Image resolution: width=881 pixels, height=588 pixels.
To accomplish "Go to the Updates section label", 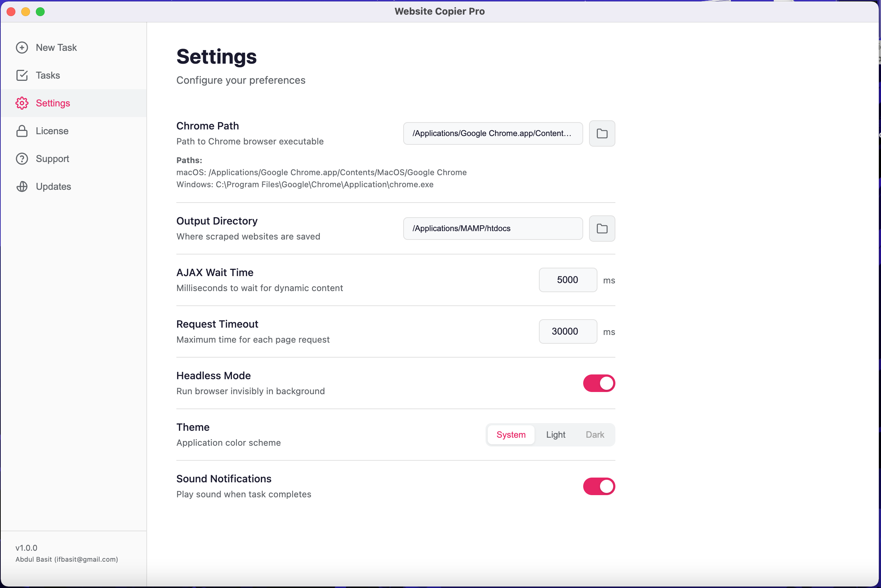I will point(53,186).
